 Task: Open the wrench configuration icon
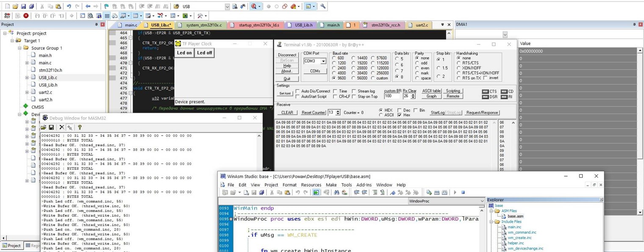tap(323, 6)
